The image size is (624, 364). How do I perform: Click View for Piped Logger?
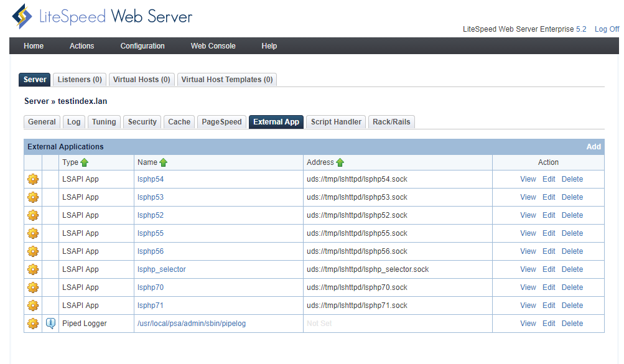tap(528, 324)
